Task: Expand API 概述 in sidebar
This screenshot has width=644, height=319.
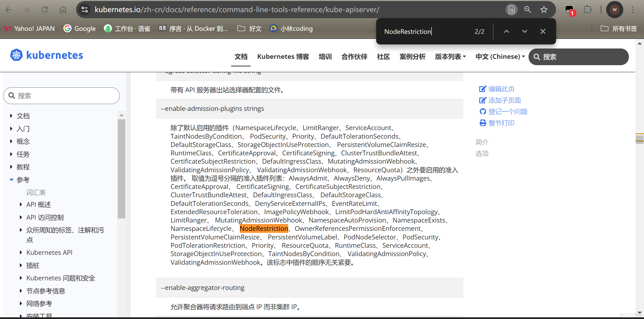Action: point(21,204)
